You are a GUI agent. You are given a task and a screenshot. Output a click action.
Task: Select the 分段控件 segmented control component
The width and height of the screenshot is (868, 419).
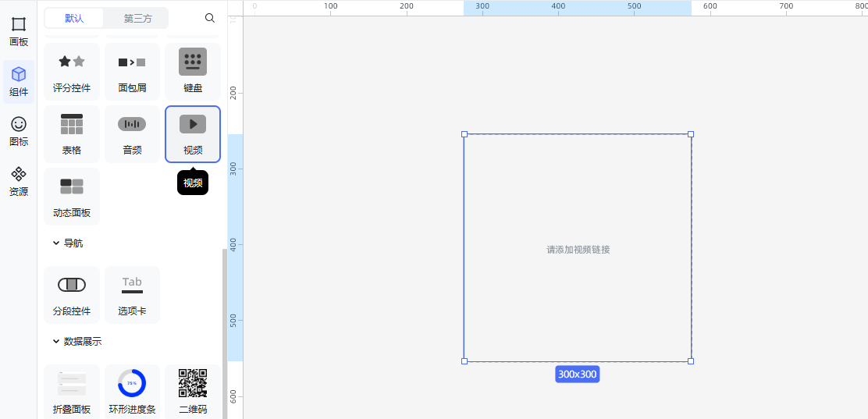[x=72, y=295]
